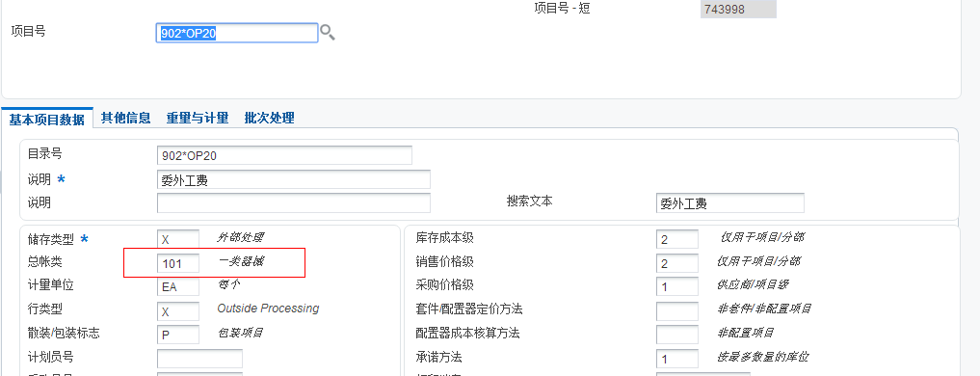Select the short item number 743998
Image resolution: width=980 pixels, height=376 pixels.
pyautogui.click(x=738, y=10)
